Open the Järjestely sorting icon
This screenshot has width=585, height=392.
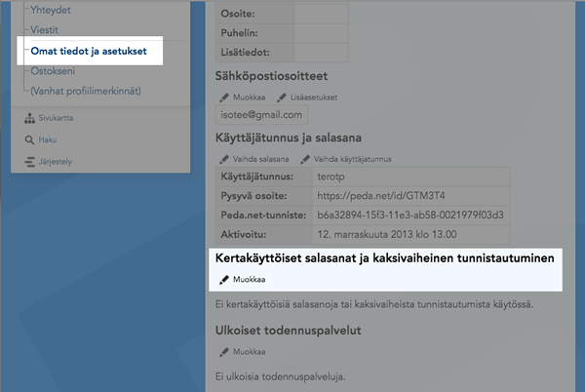click(29, 161)
